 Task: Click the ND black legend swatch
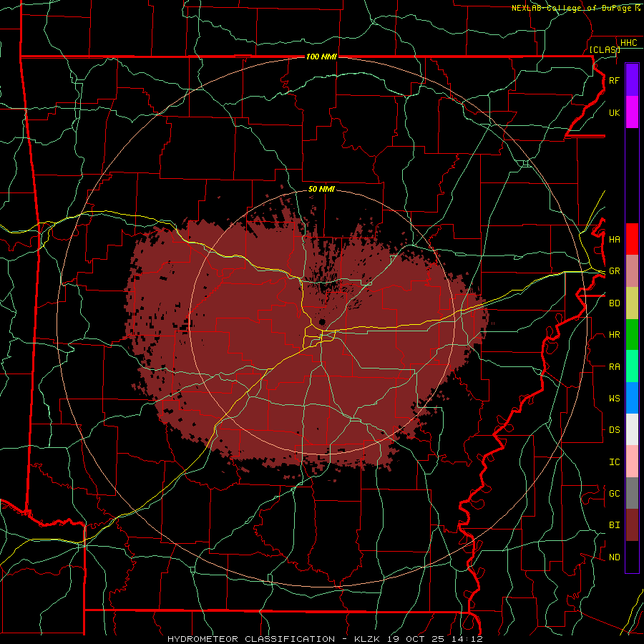(x=632, y=557)
